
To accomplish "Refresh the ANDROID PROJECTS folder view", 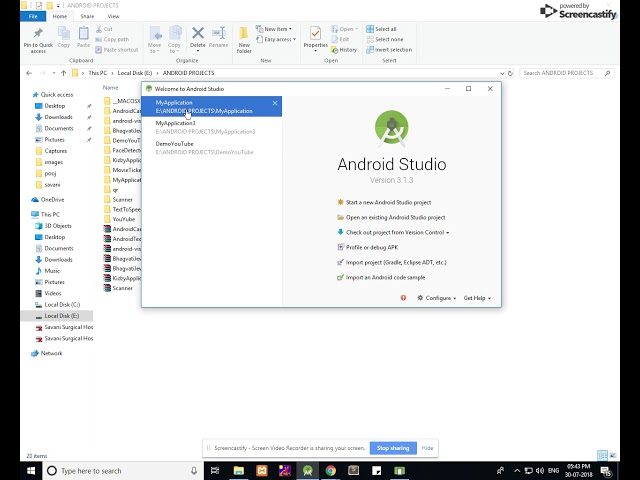I will 510,73.
